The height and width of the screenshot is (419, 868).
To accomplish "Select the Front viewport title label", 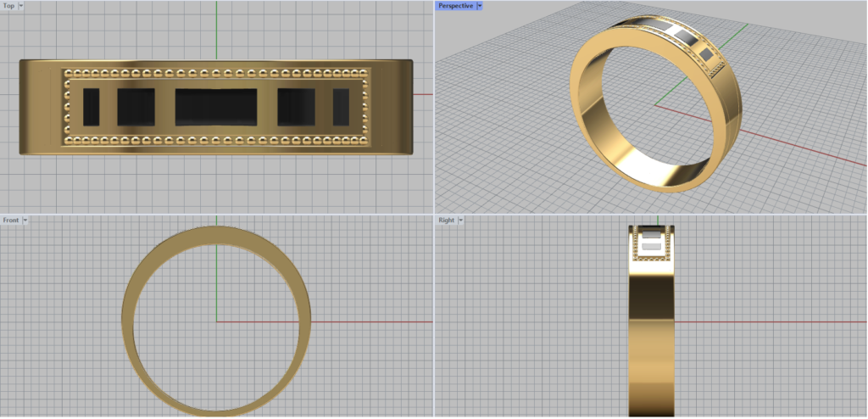I will pos(11,221).
